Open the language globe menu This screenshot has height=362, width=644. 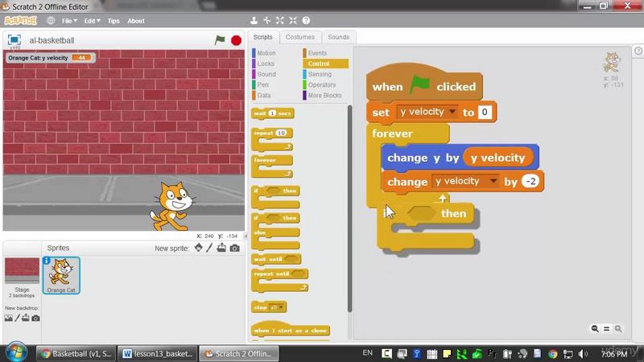51,21
